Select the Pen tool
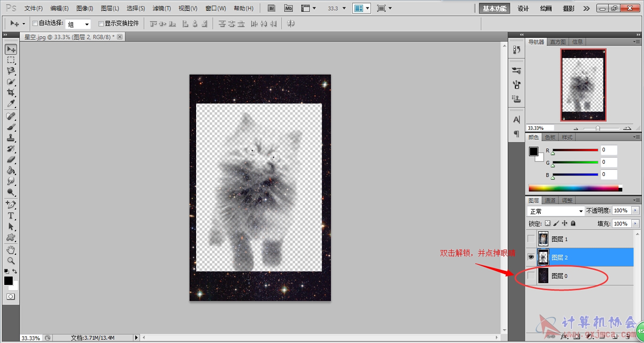Image resolution: width=644 pixels, height=343 pixels. click(11, 205)
